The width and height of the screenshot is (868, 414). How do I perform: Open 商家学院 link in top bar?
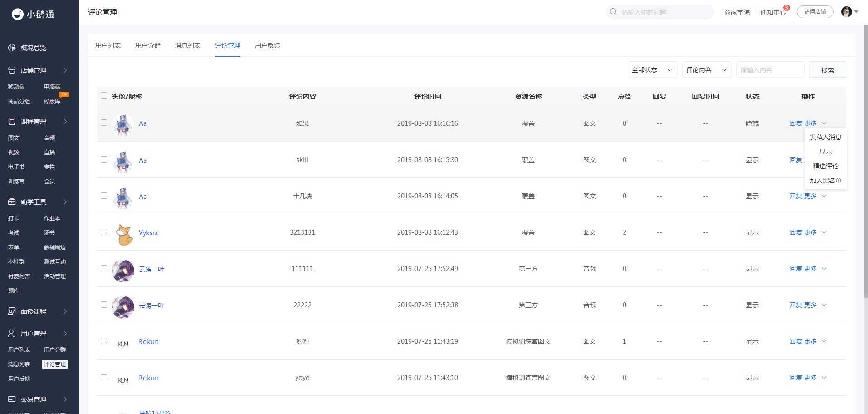pyautogui.click(x=736, y=12)
